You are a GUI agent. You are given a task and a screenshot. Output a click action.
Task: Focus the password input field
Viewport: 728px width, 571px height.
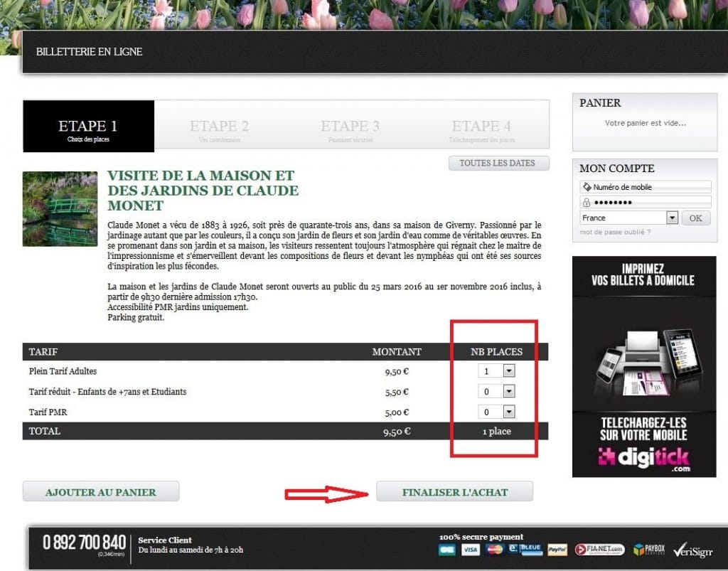point(646,203)
